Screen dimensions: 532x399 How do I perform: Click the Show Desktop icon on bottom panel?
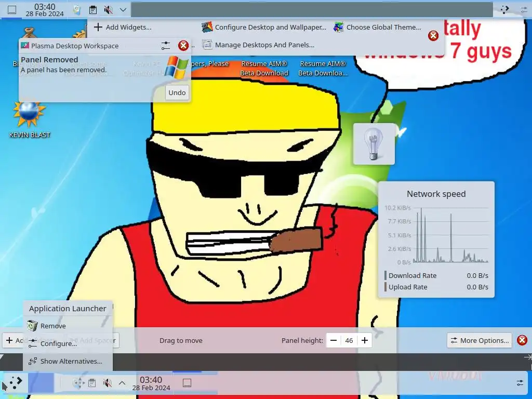[x=187, y=383]
